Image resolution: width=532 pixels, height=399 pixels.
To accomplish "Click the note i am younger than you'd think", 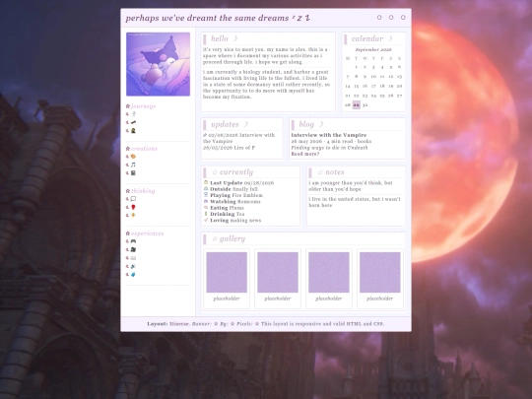I will pyautogui.click(x=351, y=186).
